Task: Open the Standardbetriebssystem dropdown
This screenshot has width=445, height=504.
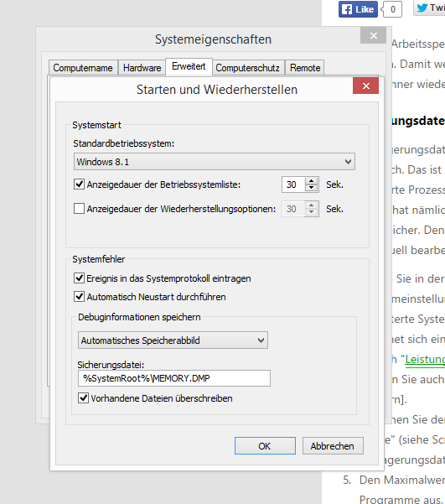Action: 215,162
